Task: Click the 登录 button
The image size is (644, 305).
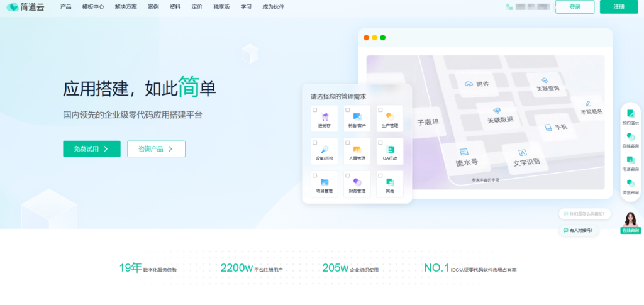Action: tap(575, 7)
